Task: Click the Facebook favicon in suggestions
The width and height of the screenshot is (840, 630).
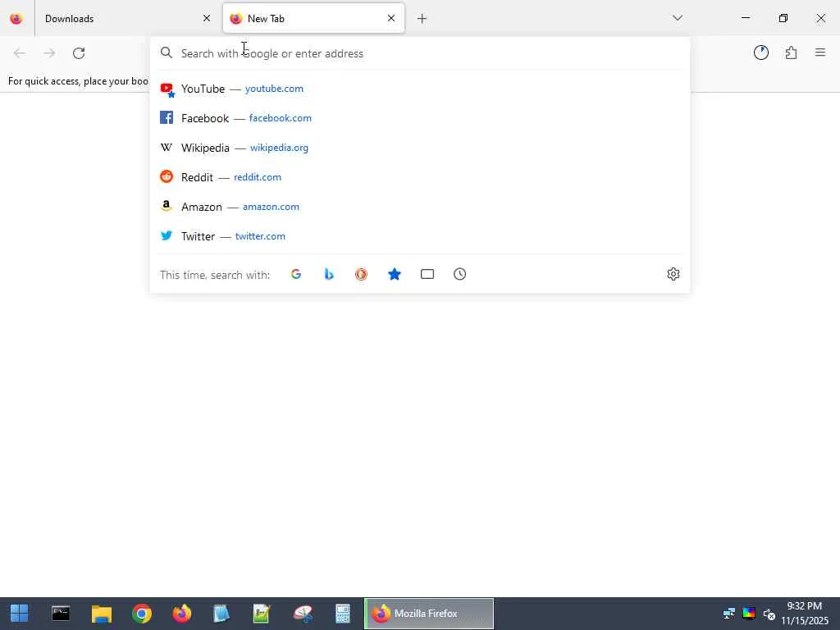Action: tap(167, 118)
